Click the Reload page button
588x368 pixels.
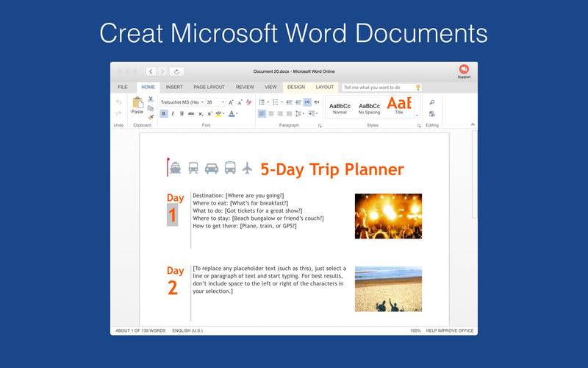176,71
